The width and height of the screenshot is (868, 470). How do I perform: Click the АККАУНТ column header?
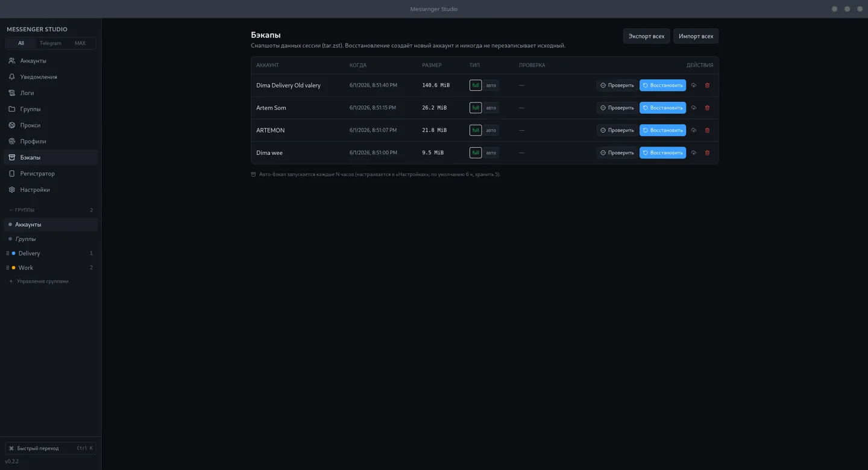(268, 65)
